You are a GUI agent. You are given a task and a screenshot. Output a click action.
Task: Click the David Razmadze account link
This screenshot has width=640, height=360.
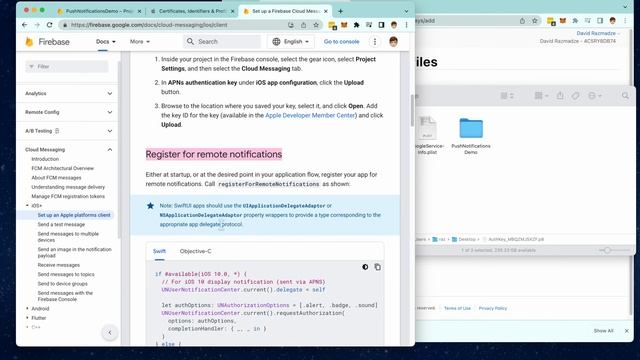598,33
